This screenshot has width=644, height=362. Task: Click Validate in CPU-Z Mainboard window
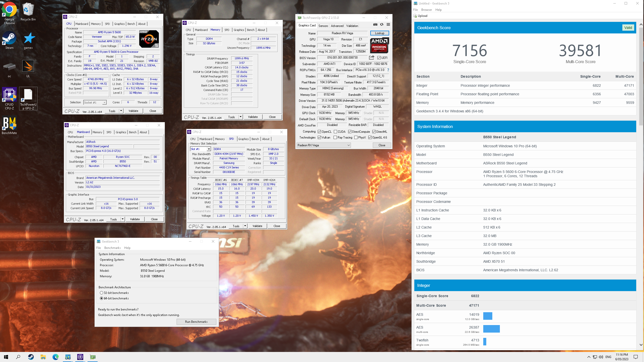(x=135, y=219)
